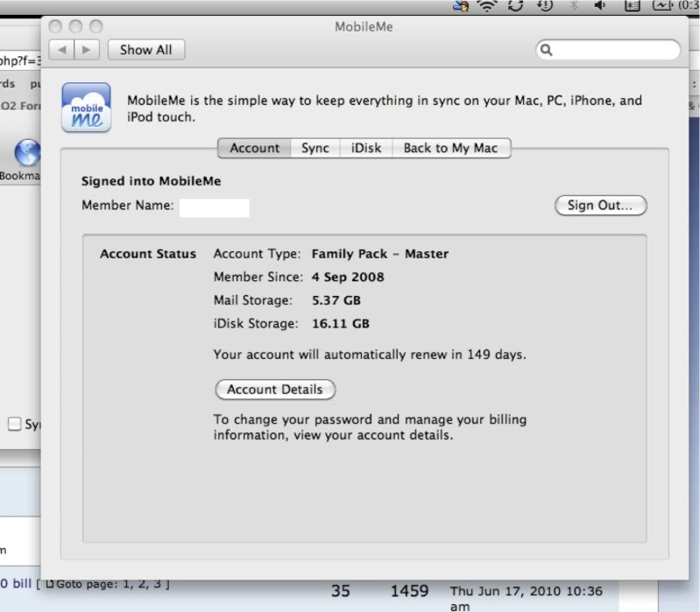The width and height of the screenshot is (700, 612).
Task: Go to page 2 of forum topic
Action: [x=142, y=584]
